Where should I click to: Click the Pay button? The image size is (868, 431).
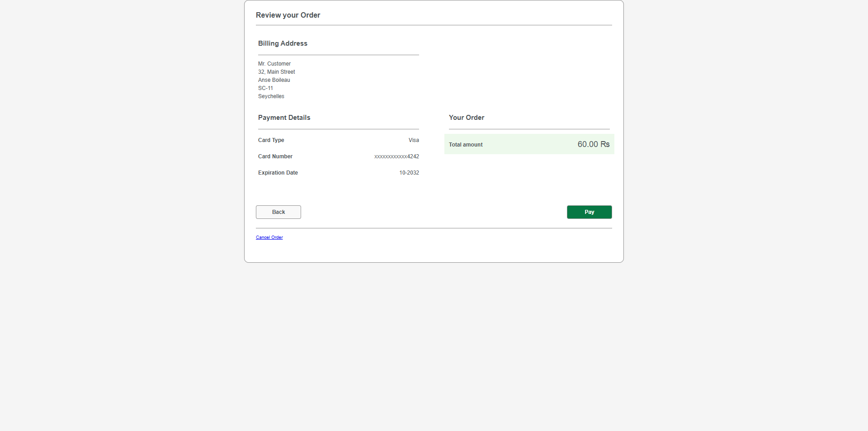click(589, 212)
